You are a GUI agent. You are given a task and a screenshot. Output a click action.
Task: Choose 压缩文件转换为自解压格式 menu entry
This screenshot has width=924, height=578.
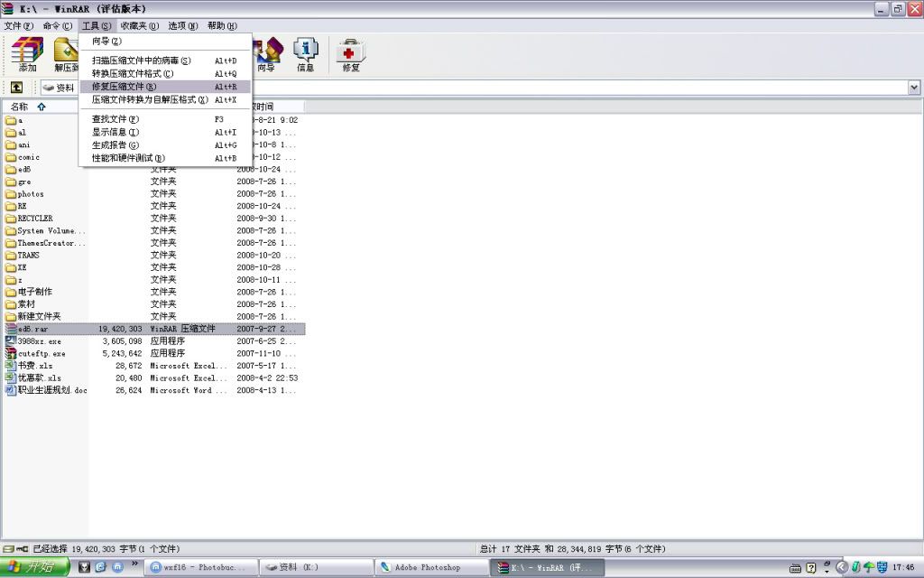[x=165, y=99]
